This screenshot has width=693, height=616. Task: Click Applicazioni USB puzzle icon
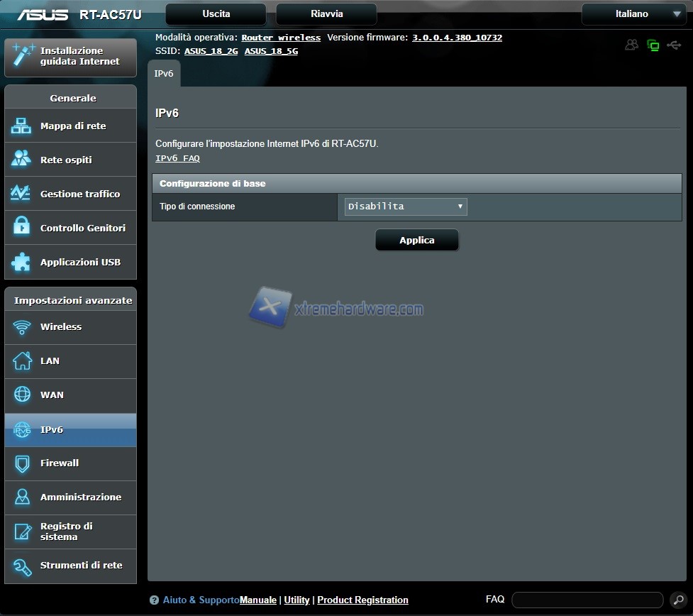[x=21, y=262]
